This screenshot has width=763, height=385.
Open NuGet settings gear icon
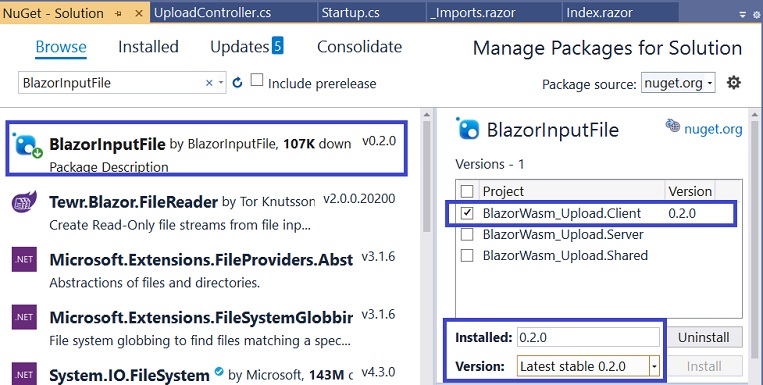(x=733, y=83)
